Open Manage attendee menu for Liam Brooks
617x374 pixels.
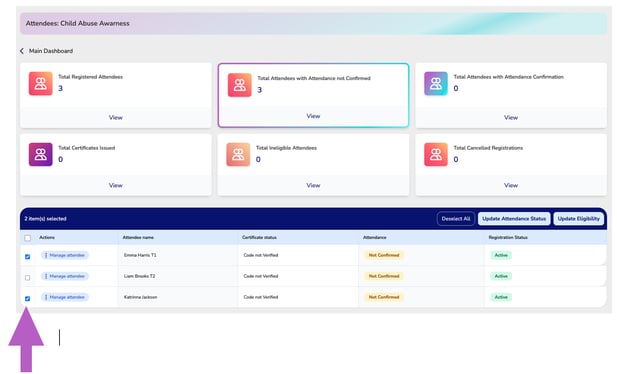point(65,276)
